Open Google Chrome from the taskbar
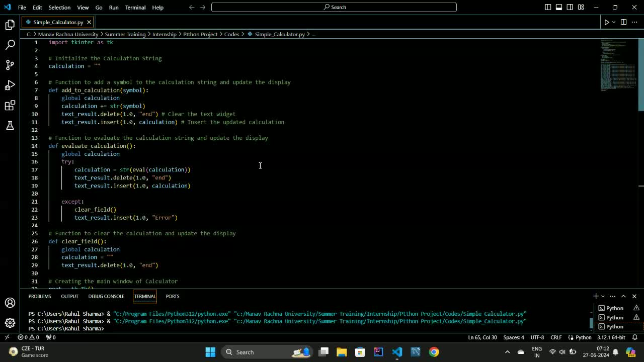Image resolution: width=644 pixels, height=362 pixels. 434,352
